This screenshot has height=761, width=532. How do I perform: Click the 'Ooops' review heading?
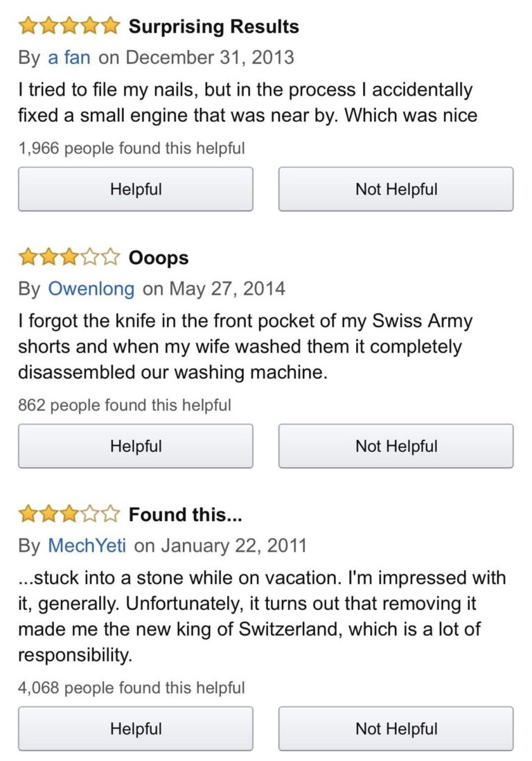(x=159, y=258)
